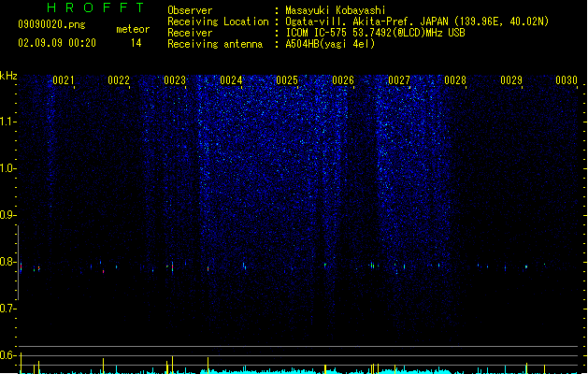Click the date stamp 02.09.09 00:20
Screen dimensions: 588x374
(x=57, y=43)
